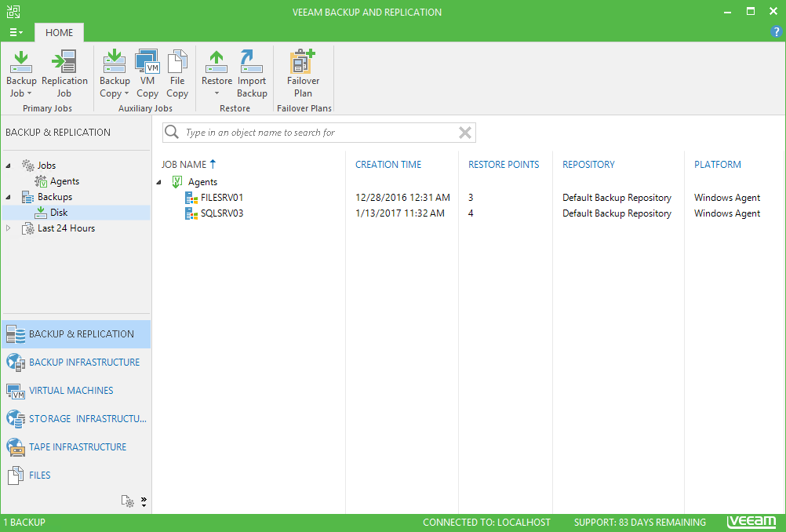Click the search magnifier icon
This screenshot has width=786, height=532.
172,132
